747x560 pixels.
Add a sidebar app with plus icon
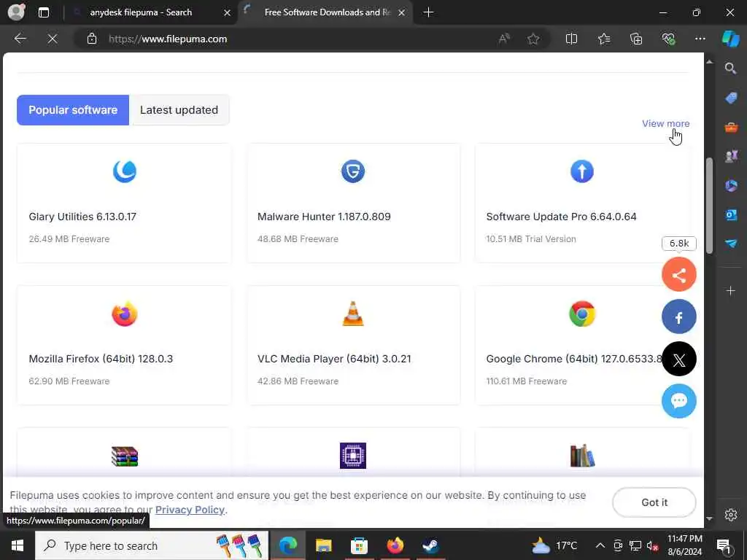(731, 290)
